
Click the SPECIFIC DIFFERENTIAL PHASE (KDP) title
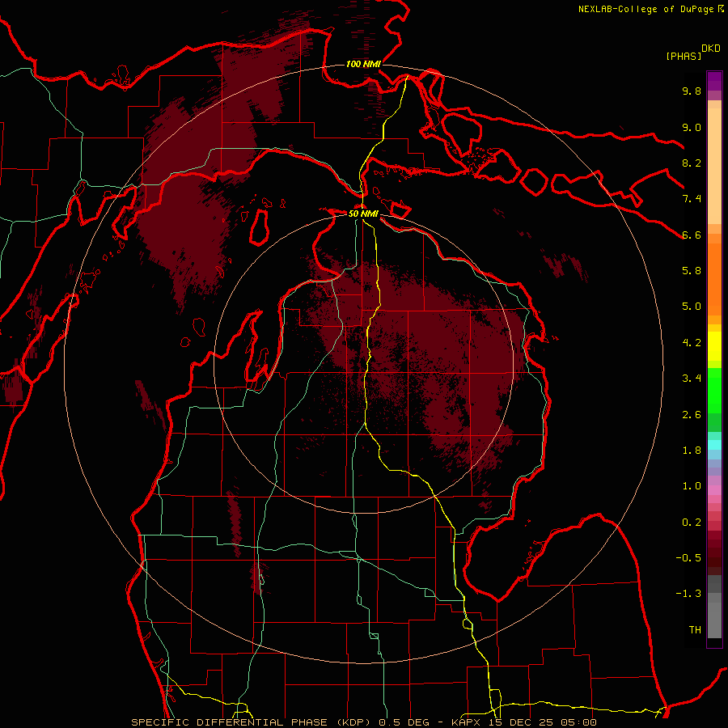[252, 722]
